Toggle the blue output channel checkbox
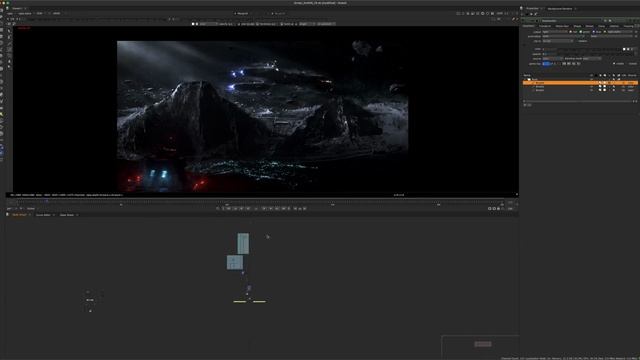The height and width of the screenshot is (360, 640). pyautogui.click(x=593, y=31)
